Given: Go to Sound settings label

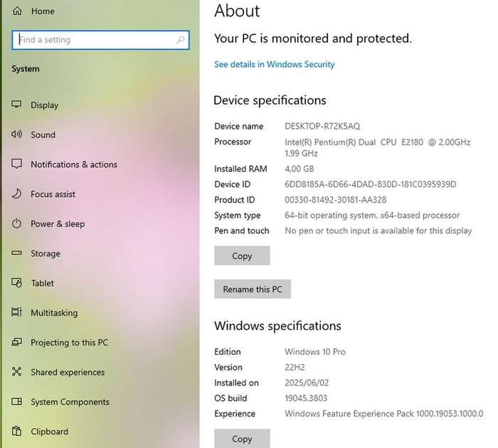Looking at the screenshot, I should [43, 134].
